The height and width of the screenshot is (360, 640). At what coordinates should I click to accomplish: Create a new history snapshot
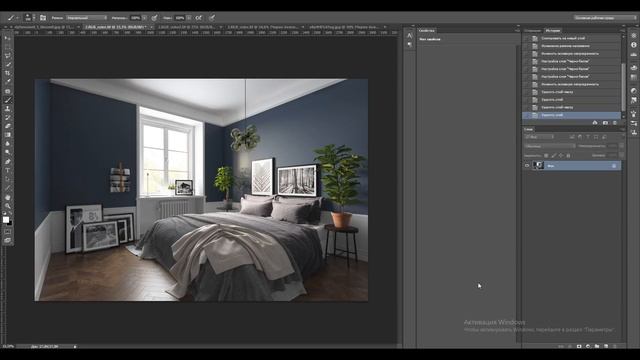[605, 122]
